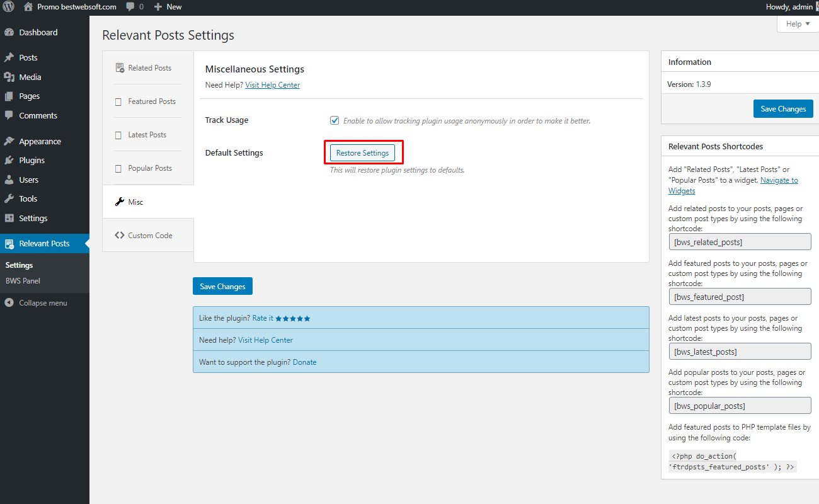This screenshot has width=819, height=504.
Task: Click the Settings sliders icon in sidebar
Action: 9,218
